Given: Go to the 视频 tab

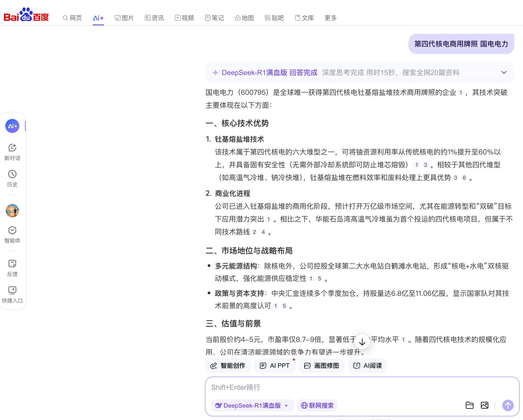Looking at the screenshot, I should (x=184, y=18).
